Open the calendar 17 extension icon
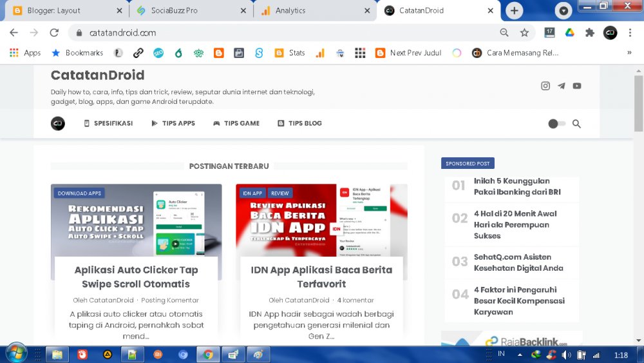The image size is (644, 363). [x=549, y=32]
